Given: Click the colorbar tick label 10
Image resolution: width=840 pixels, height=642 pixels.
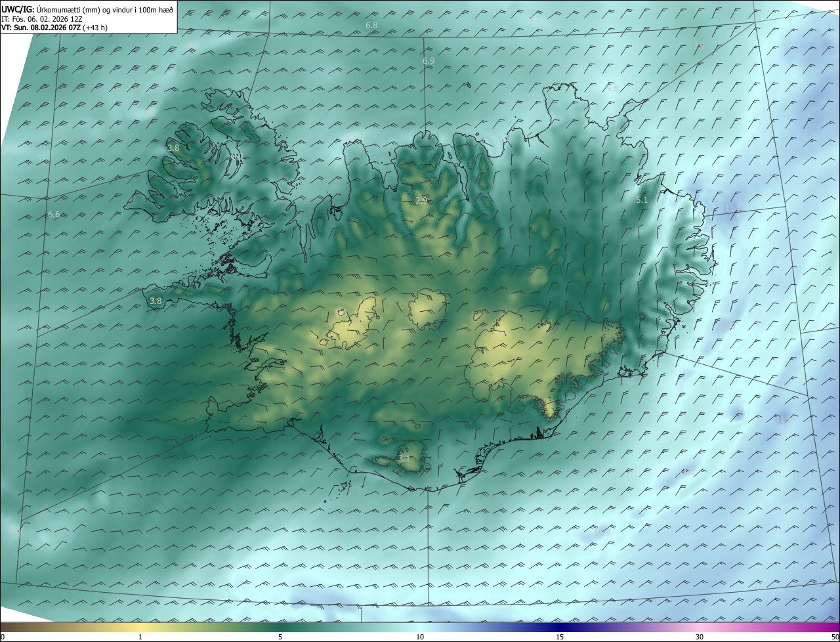Looking at the screenshot, I should (420, 637).
